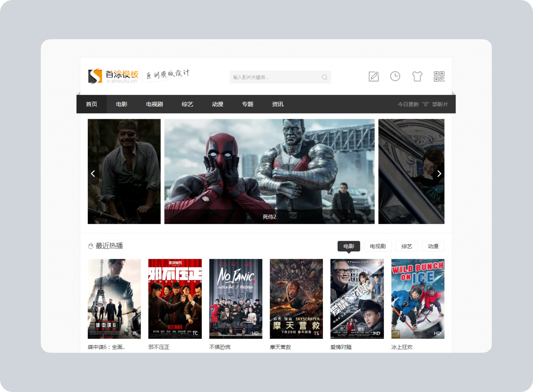Click the 碟中谍6：全面.. title link
The width and height of the screenshot is (533, 392).
(106, 347)
